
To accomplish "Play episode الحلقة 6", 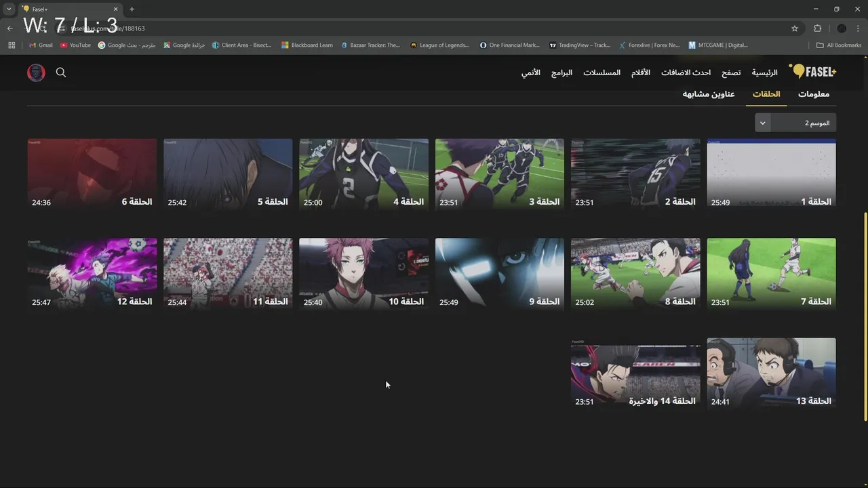I will point(92,174).
